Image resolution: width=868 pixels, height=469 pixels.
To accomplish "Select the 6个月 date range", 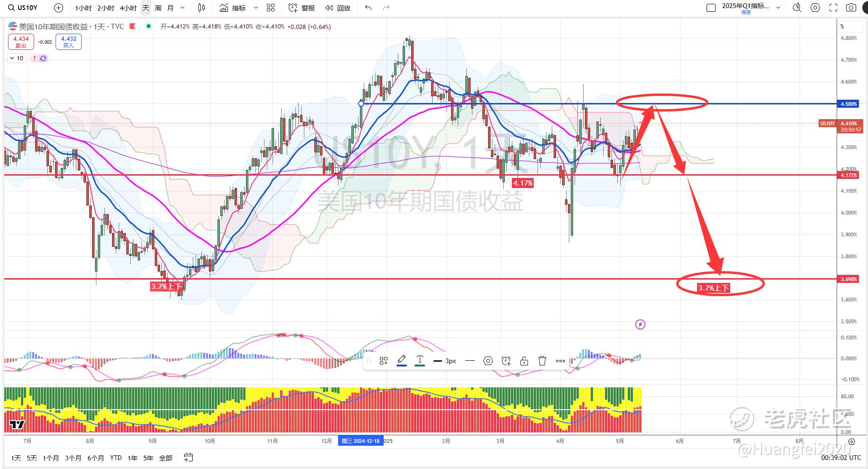I will tap(96, 458).
